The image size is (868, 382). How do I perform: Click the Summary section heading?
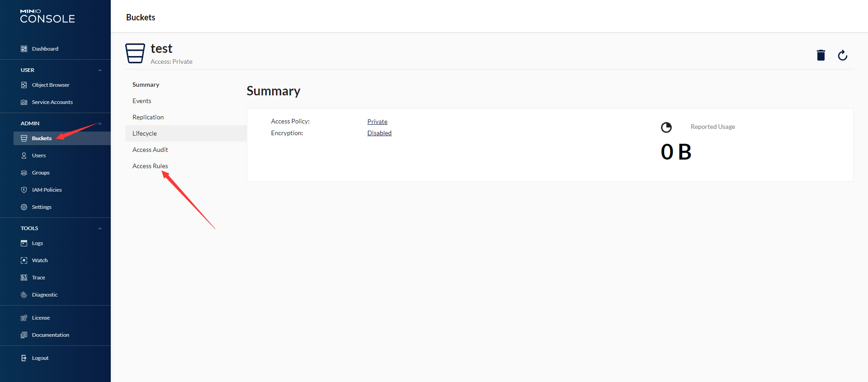274,91
